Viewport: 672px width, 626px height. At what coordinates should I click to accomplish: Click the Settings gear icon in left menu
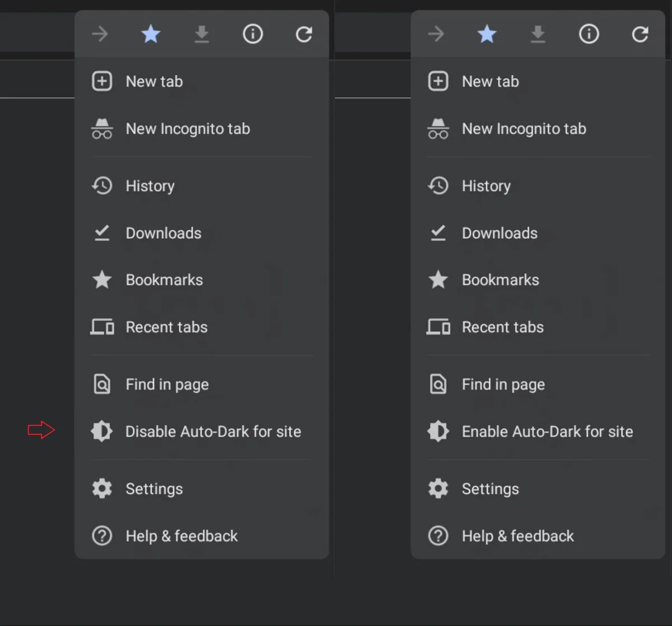click(x=102, y=489)
